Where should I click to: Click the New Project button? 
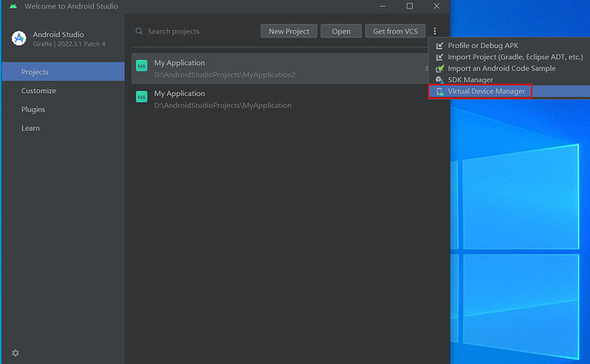click(289, 31)
